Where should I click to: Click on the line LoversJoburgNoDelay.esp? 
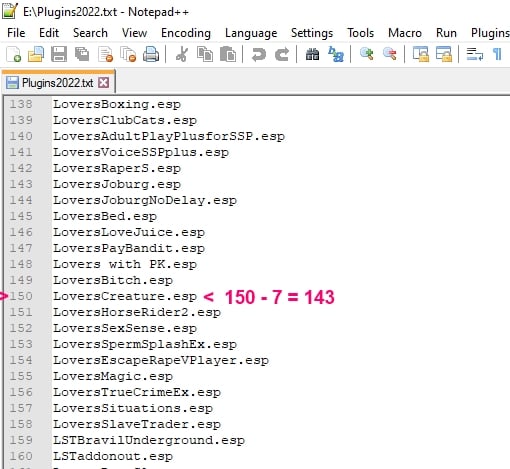point(145,200)
